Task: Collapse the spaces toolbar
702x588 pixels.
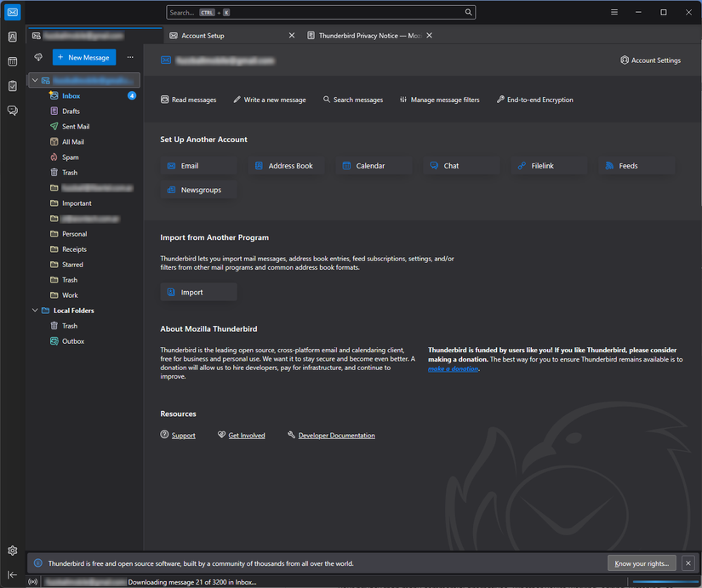Action: [12, 574]
